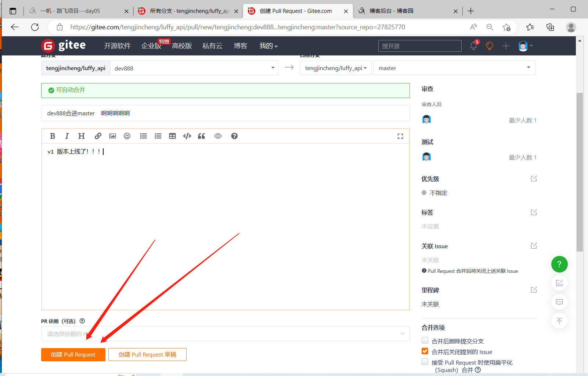Toggle the editor preview eye icon

tap(218, 136)
